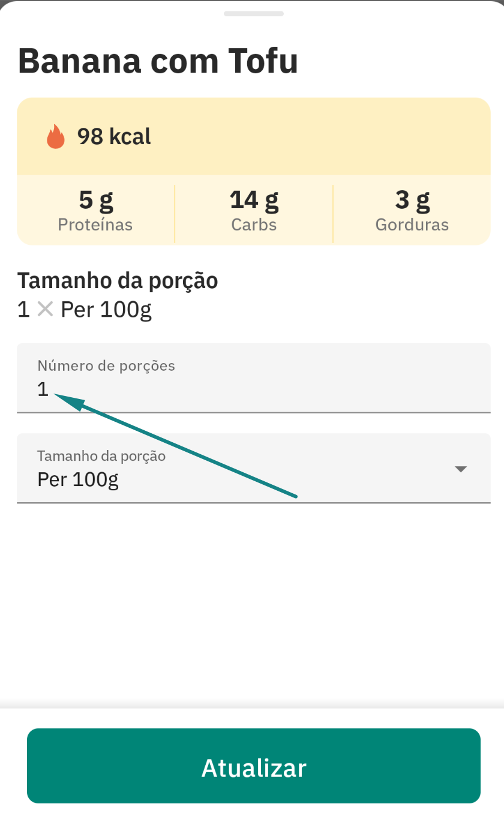Tap the "Per 100g" text in portion summary
This screenshot has height=822, width=504.
pyautogui.click(x=106, y=310)
